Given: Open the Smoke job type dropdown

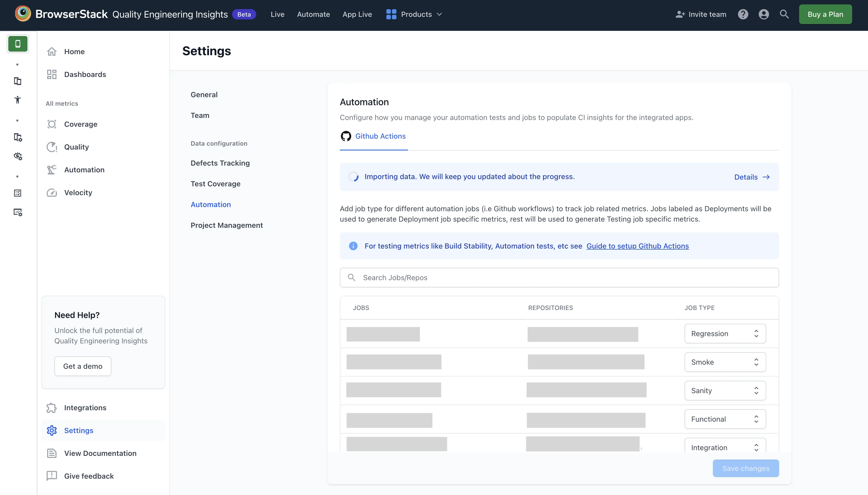Looking at the screenshot, I should [725, 362].
